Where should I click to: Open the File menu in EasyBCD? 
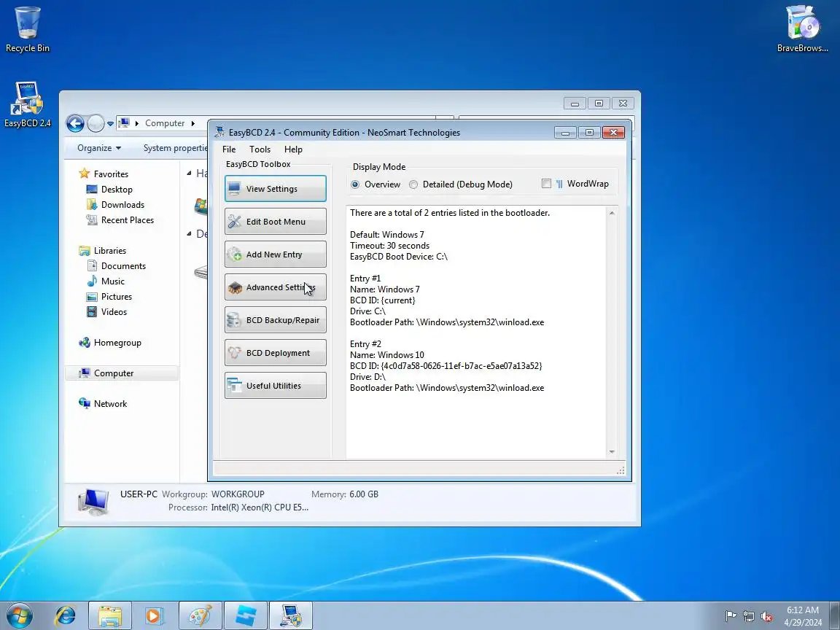[x=229, y=149]
